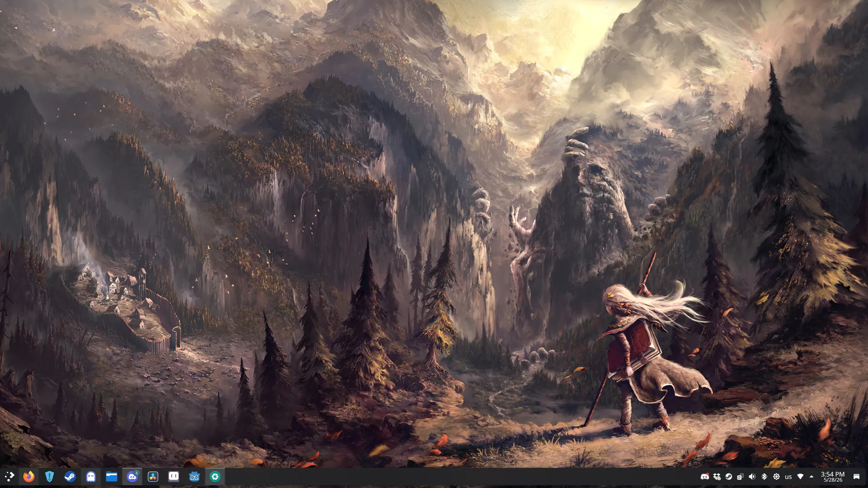
Task: Open the clipboard tray widget
Action: tap(740, 477)
